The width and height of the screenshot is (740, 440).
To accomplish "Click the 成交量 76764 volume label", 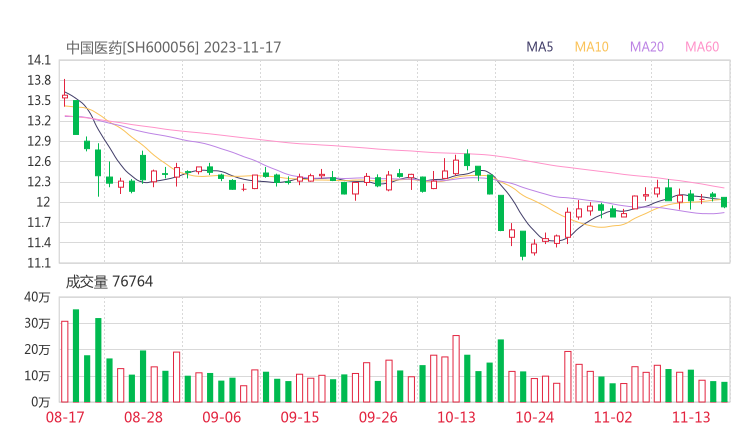I will (109, 281).
